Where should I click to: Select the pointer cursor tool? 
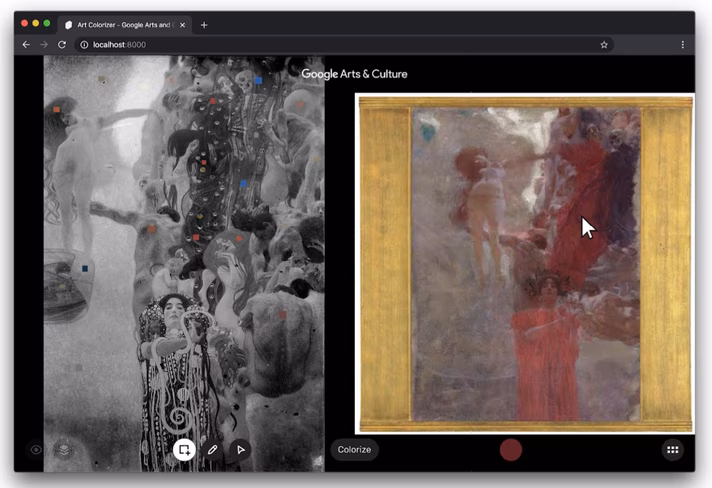(241, 450)
